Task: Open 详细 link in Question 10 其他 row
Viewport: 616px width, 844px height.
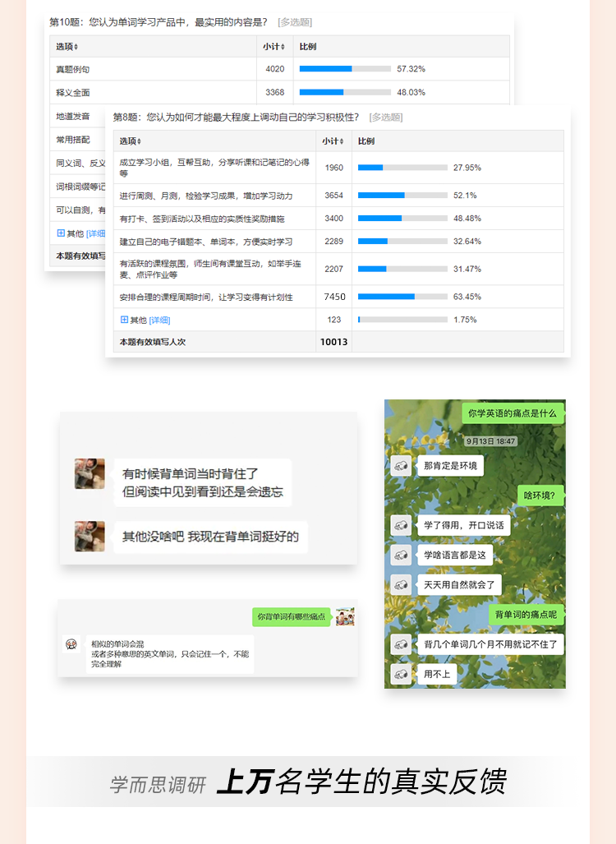Action: tap(96, 233)
